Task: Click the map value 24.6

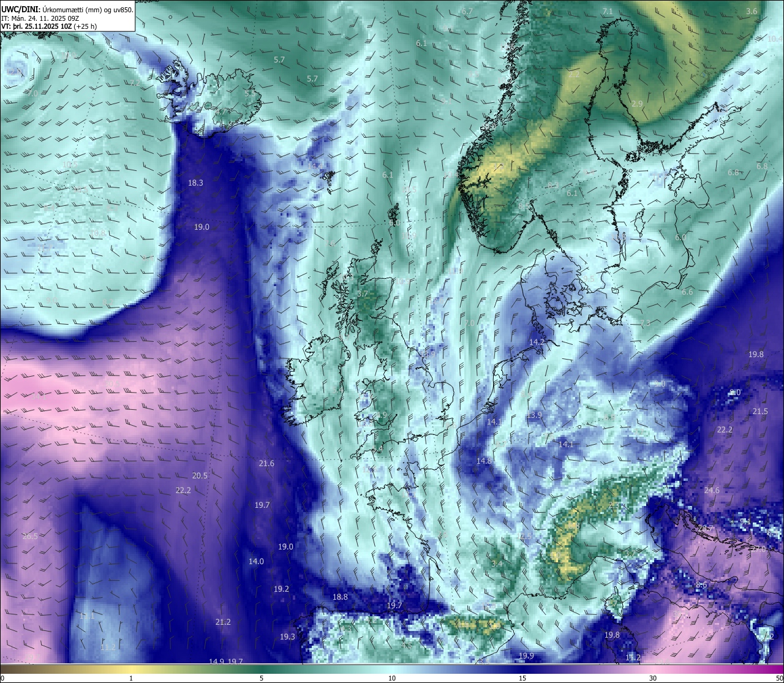Action: click(712, 490)
